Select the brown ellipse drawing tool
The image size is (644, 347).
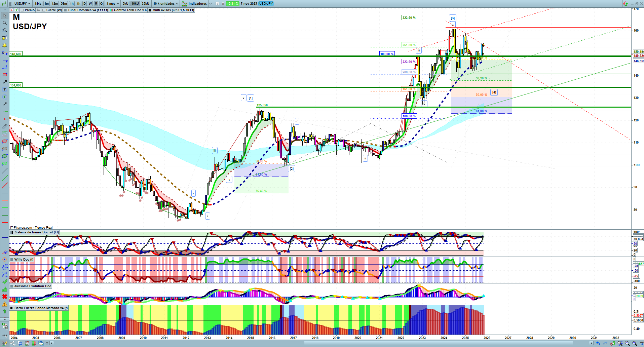pyautogui.click(x=5, y=149)
